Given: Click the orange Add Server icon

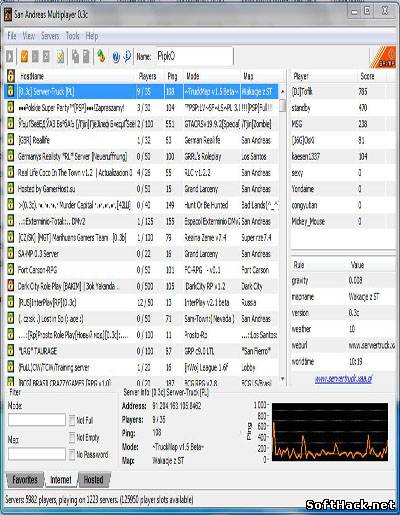Looking at the screenshot, I should pyautogui.click(x=24, y=56).
